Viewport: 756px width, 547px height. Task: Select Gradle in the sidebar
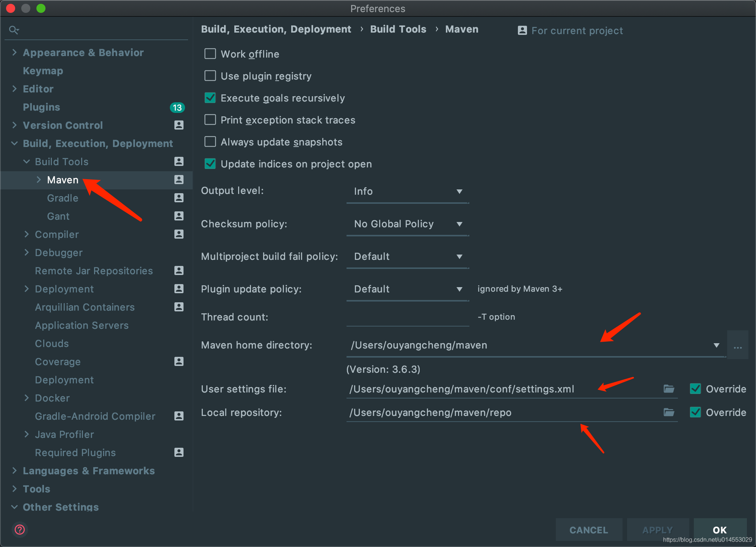62,198
